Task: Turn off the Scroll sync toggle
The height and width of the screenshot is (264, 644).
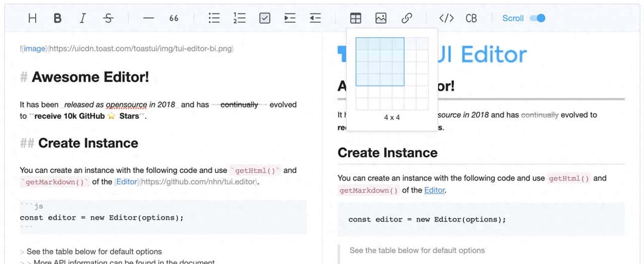Action: (x=537, y=18)
